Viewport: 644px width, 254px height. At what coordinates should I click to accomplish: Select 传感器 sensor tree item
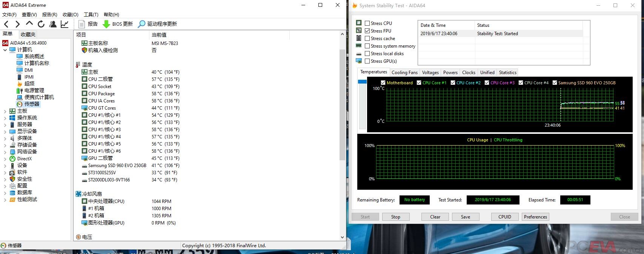click(32, 104)
